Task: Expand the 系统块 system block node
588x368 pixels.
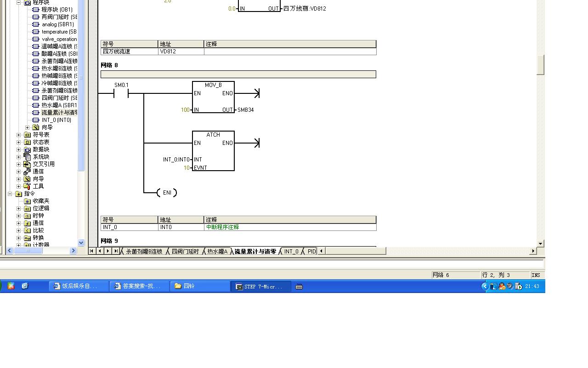Action: pyautogui.click(x=19, y=157)
